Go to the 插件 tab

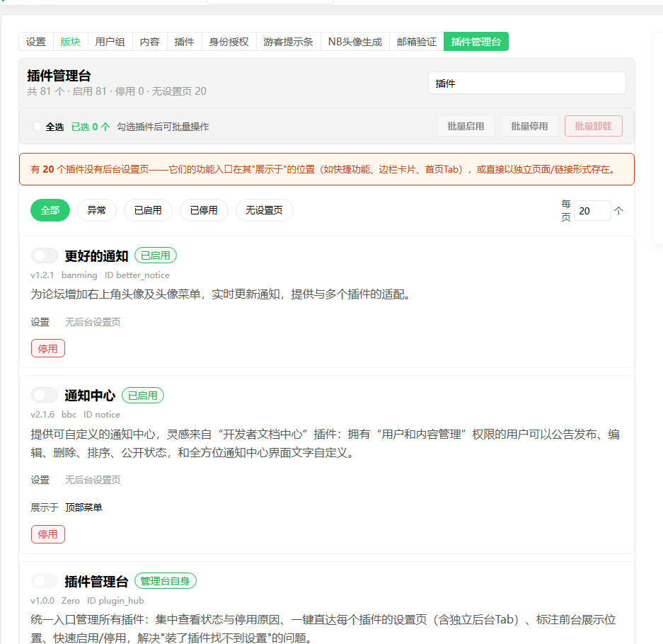(185, 42)
